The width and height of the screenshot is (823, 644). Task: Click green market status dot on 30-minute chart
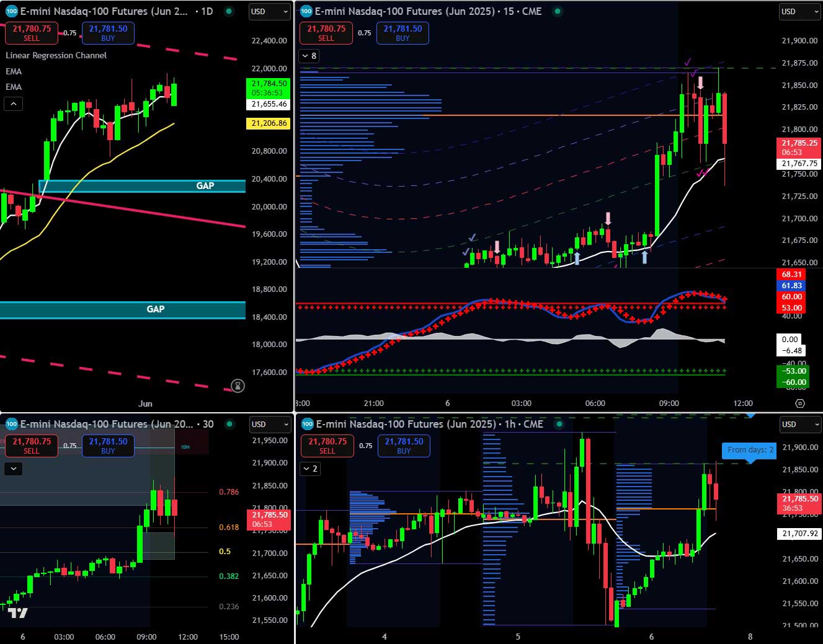[x=229, y=424]
